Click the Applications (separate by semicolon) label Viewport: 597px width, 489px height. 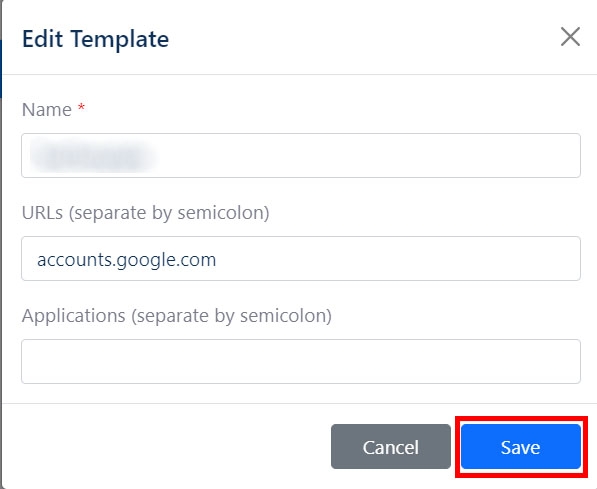point(177,316)
